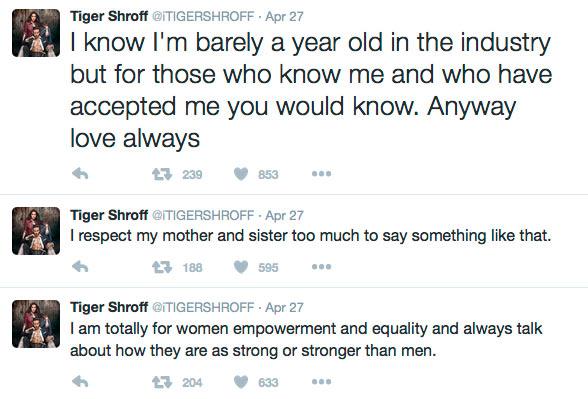Open Tiger Shroff avatar on first tweet
Viewport: 588px width, 399px height.
click(x=36, y=33)
